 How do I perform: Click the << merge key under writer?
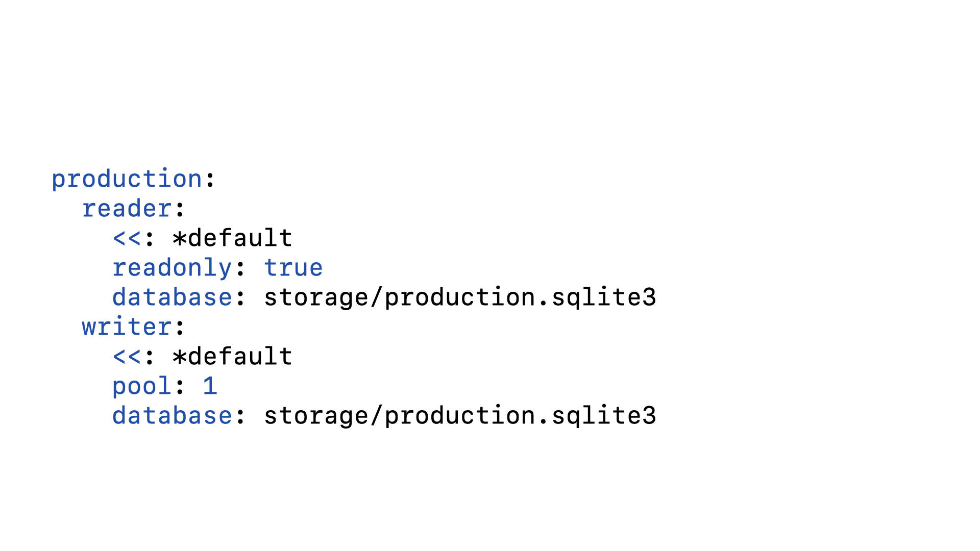click(x=127, y=357)
